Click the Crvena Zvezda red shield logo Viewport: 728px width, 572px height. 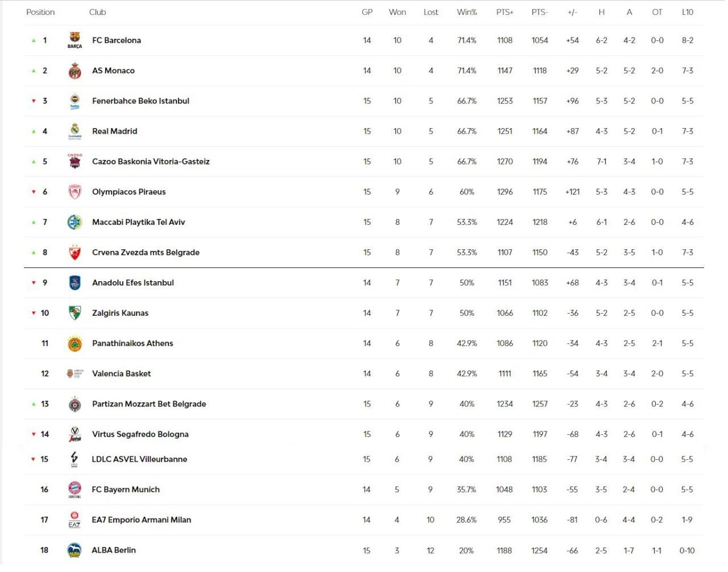point(75,253)
